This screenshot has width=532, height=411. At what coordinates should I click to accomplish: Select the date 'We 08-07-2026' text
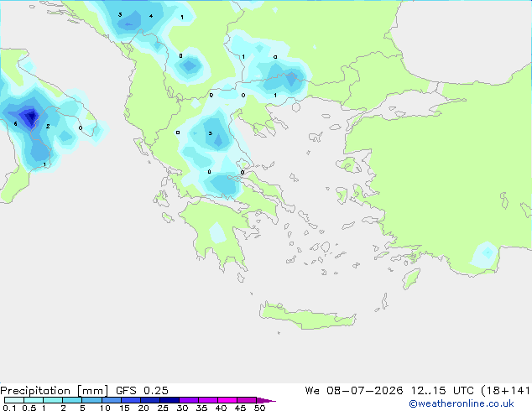pos(354,391)
